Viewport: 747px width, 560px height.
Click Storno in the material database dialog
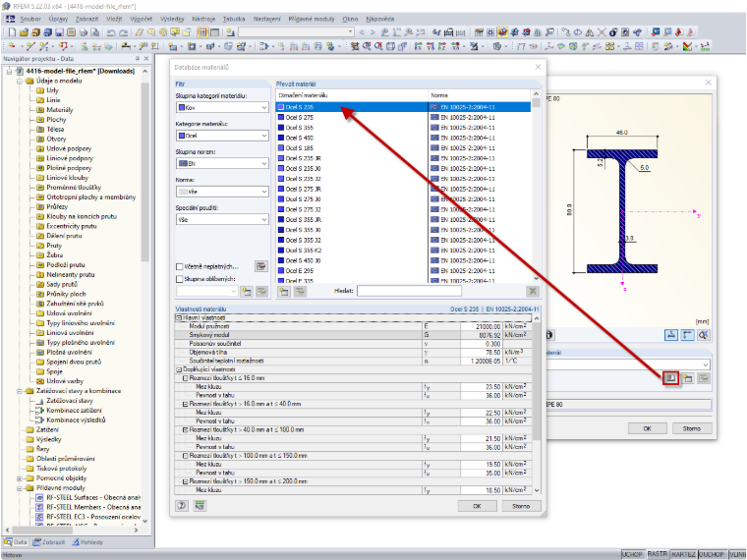[521, 506]
